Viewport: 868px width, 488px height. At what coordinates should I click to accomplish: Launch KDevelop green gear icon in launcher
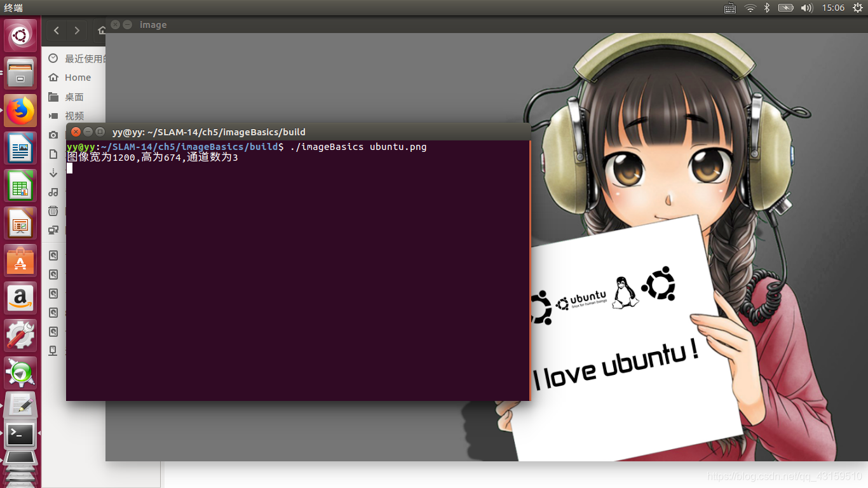[21, 373]
